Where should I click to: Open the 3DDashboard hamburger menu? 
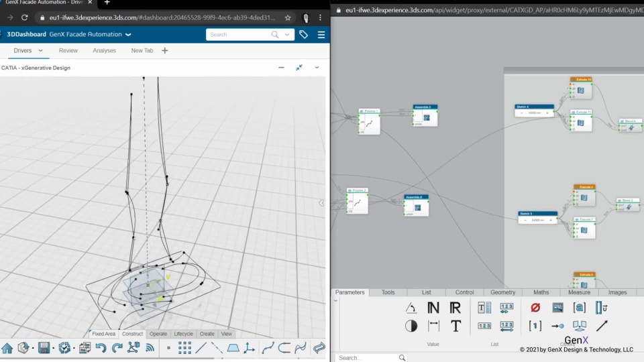pyautogui.click(x=321, y=35)
